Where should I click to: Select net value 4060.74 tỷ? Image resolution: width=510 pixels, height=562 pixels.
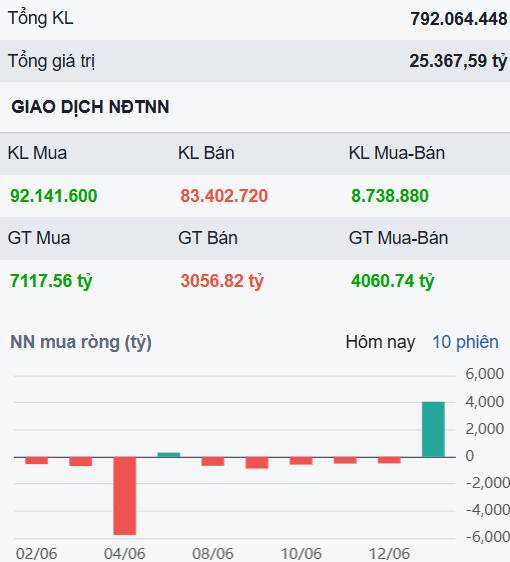392,281
